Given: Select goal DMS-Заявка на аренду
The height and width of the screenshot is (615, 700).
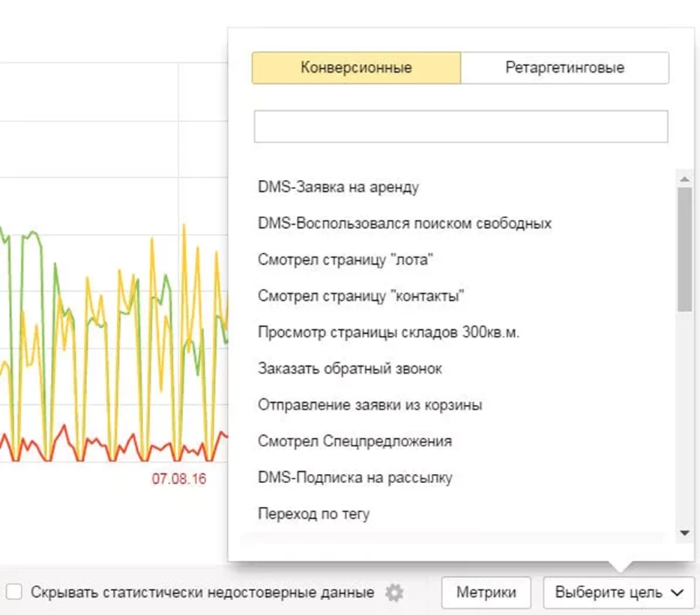Looking at the screenshot, I should [338, 187].
